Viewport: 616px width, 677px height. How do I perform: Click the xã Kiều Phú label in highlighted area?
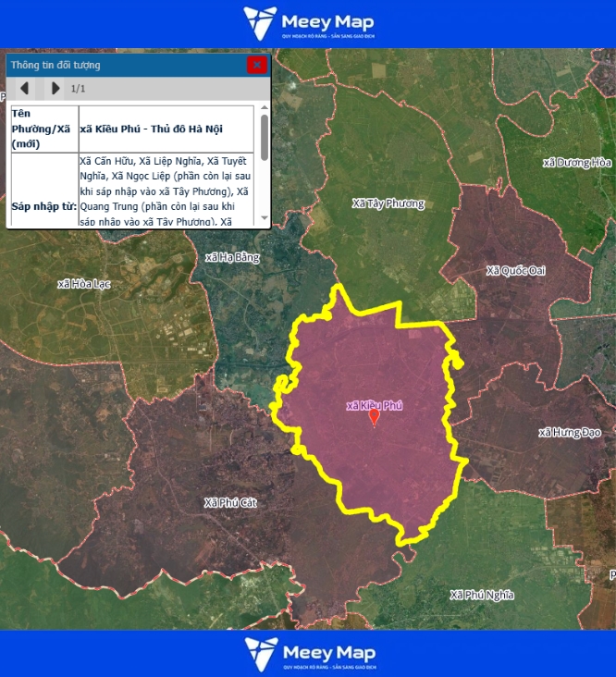point(374,405)
